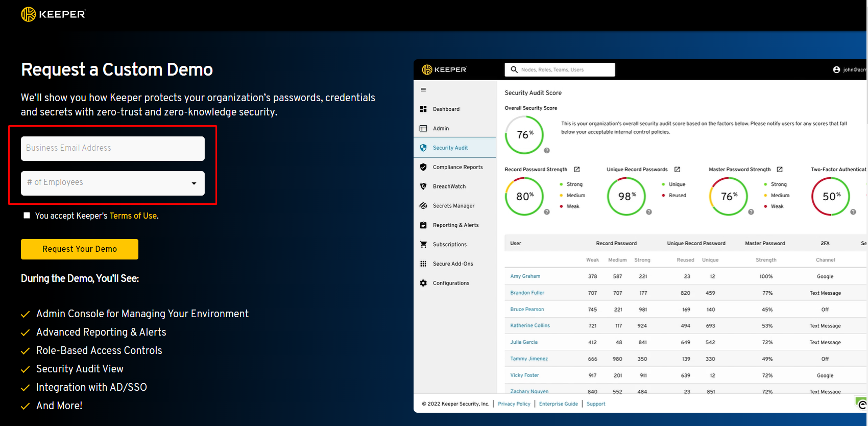Open the # of Employees dropdown
Screen dimensions: 868x426
pyautogui.click(x=113, y=183)
